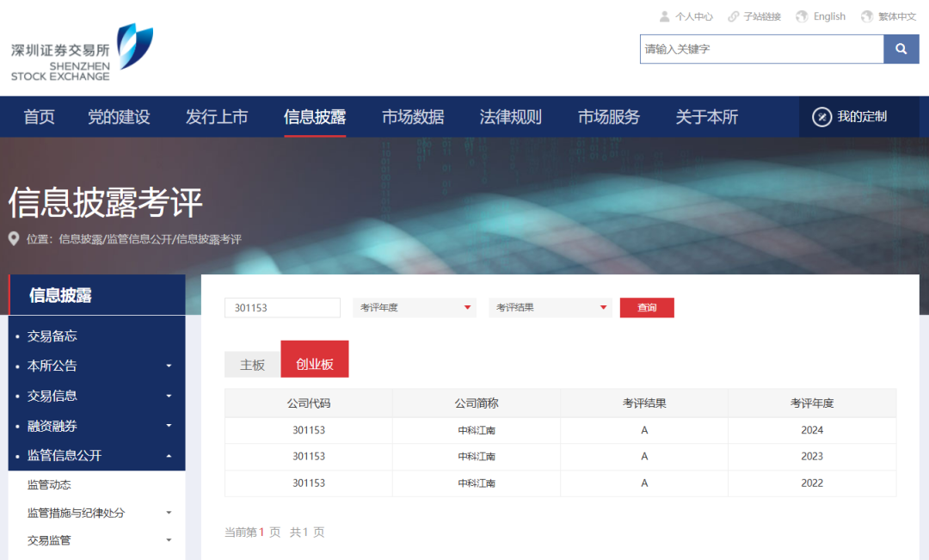Expand 交易监管 sidebar arrow

point(169,540)
